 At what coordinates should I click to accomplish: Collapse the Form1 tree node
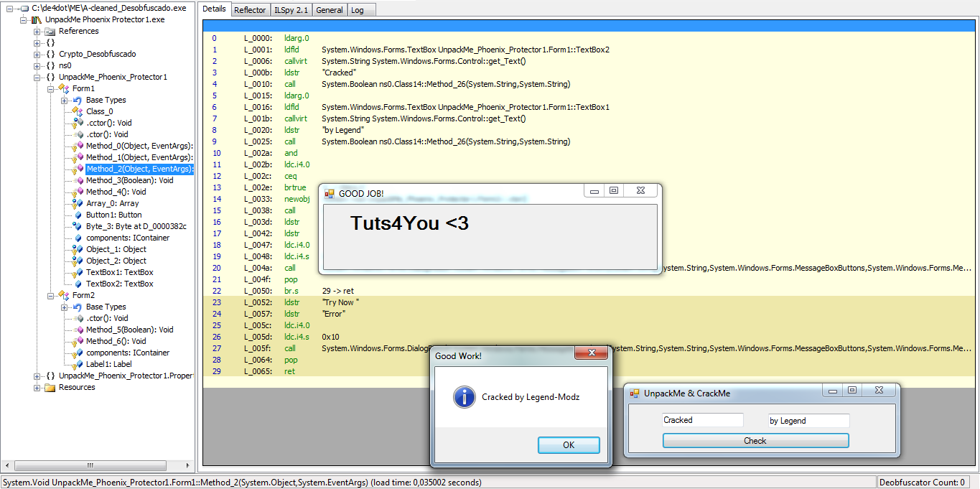coord(51,88)
